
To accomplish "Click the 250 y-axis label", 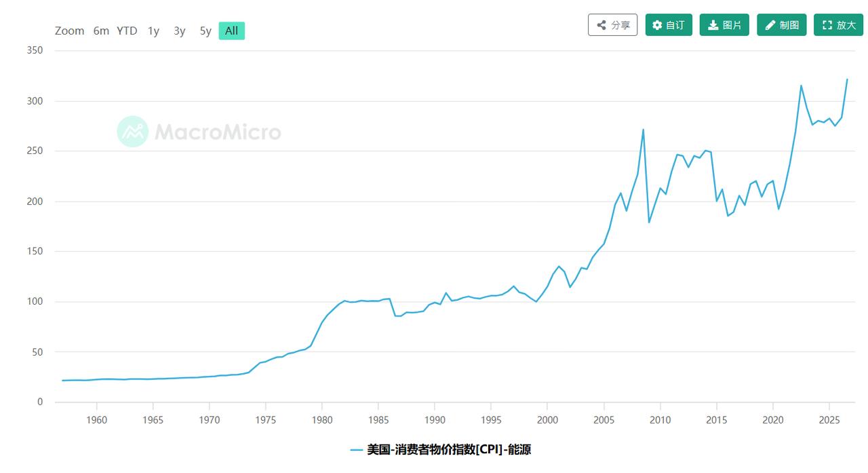I will click(35, 151).
